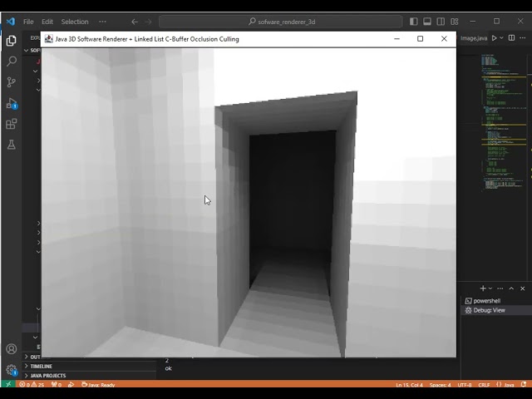Click the forwarded ports indicator in the status bar
Screen dimensions: 532x399
pos(57,385)
